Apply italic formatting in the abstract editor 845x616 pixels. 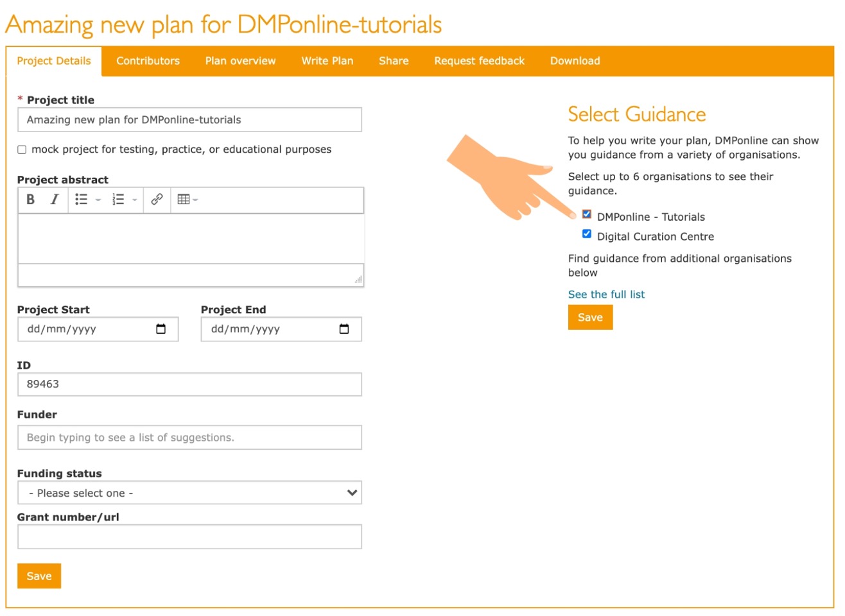pyautogui.click(x=54, y=200)
